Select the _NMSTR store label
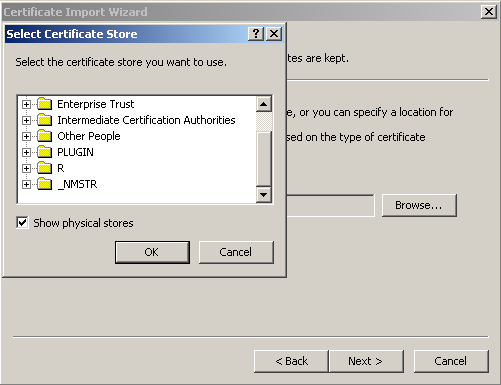This screenshot has width=501, height=385. [x=77, y=184]
